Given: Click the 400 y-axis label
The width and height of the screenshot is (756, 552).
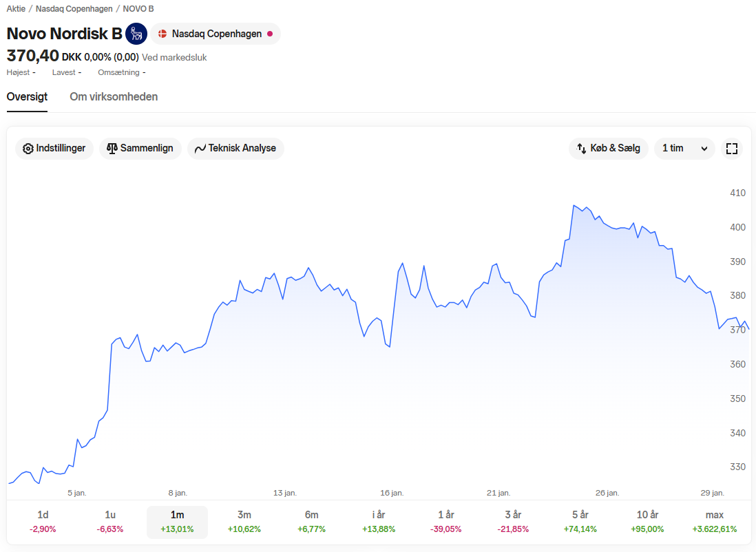Looking at the screenshot, I should click(x=737, y=227).
